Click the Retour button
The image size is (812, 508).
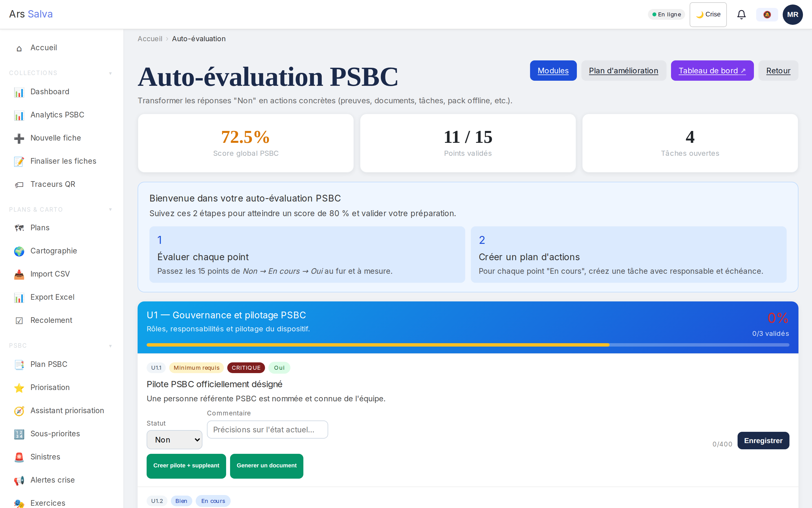coord(778,71)
